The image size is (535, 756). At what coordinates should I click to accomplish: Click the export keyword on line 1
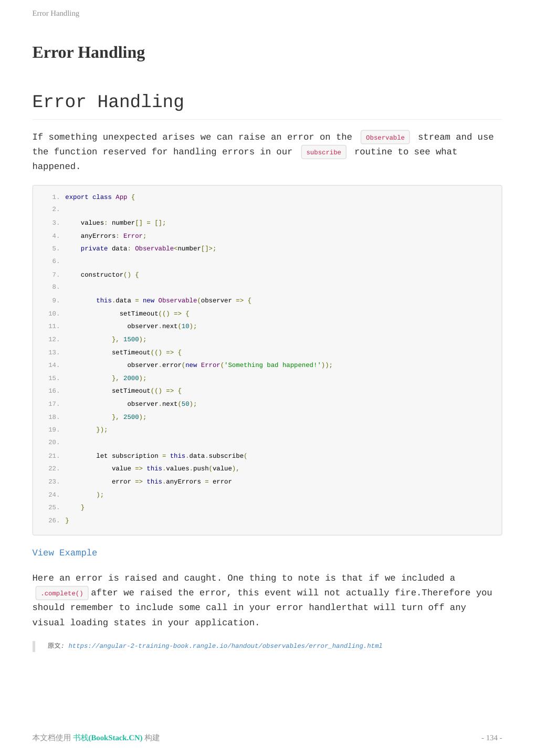click(x=77, y=197)
